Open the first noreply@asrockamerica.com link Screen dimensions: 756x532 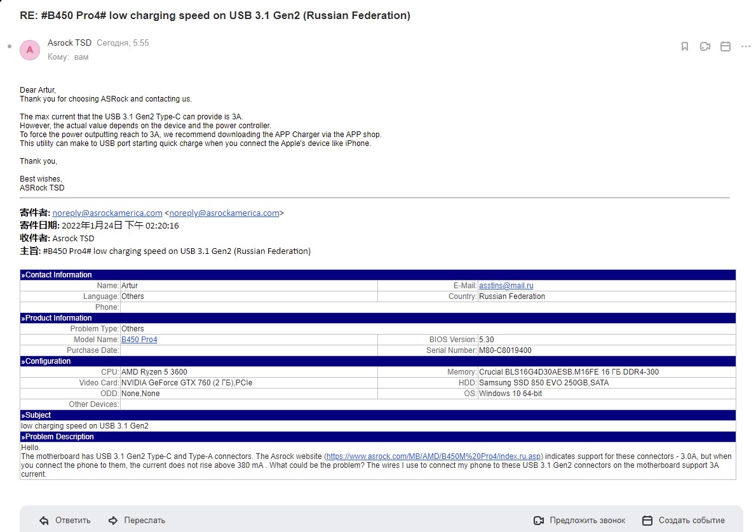pyautogui.click(x=107, y=213)
